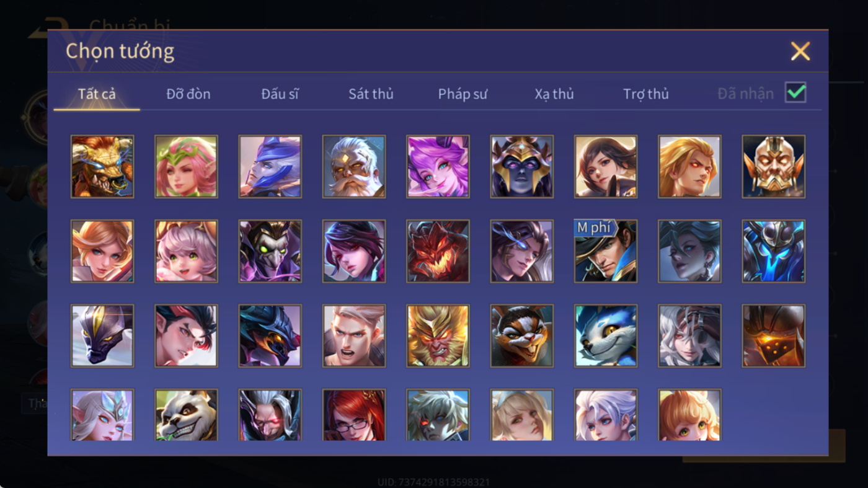Select the blue wolf hero portrait
The image size is (868, 488).
point(606,335)
